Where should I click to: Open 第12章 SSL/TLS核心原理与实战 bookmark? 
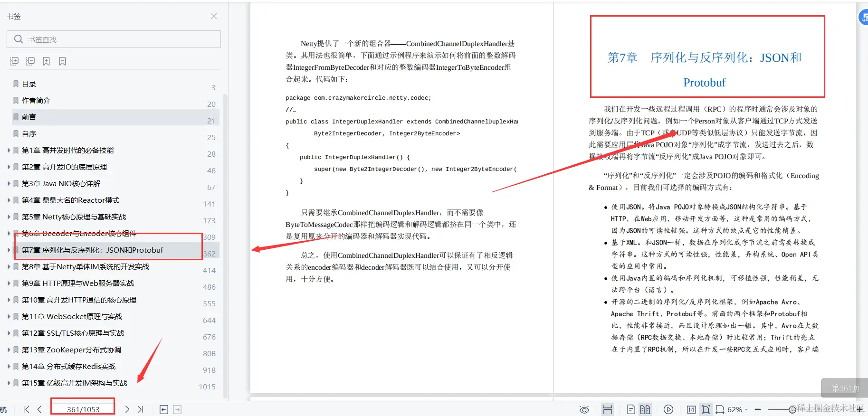(x=73, y=333)
